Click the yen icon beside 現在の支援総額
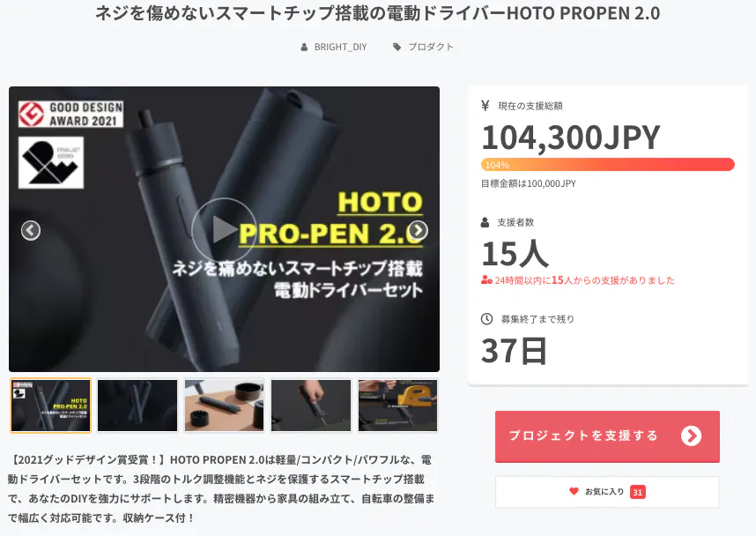The image size is (756, 536). 485,105
